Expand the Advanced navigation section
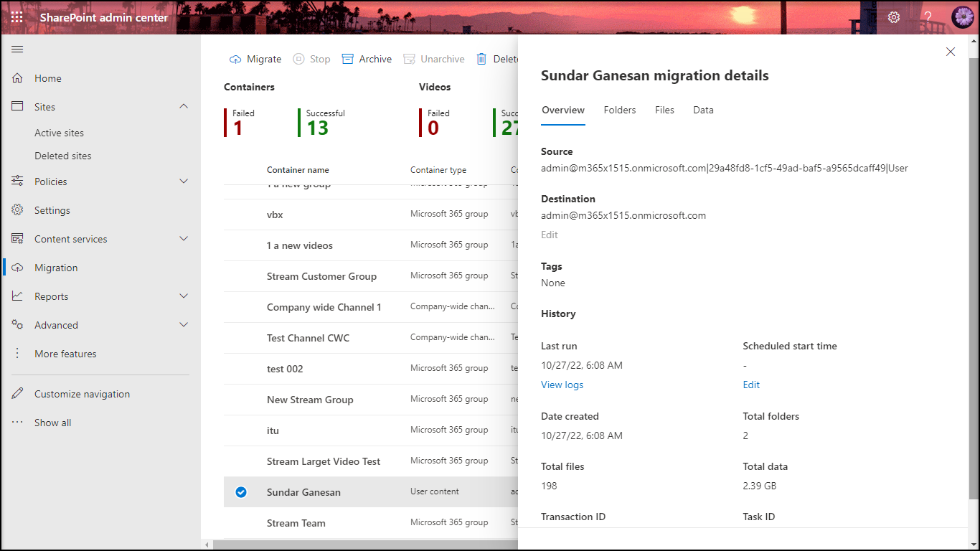The height and width of the screenshot is (551, 980). pyautogui.click(x=184, y=325)
